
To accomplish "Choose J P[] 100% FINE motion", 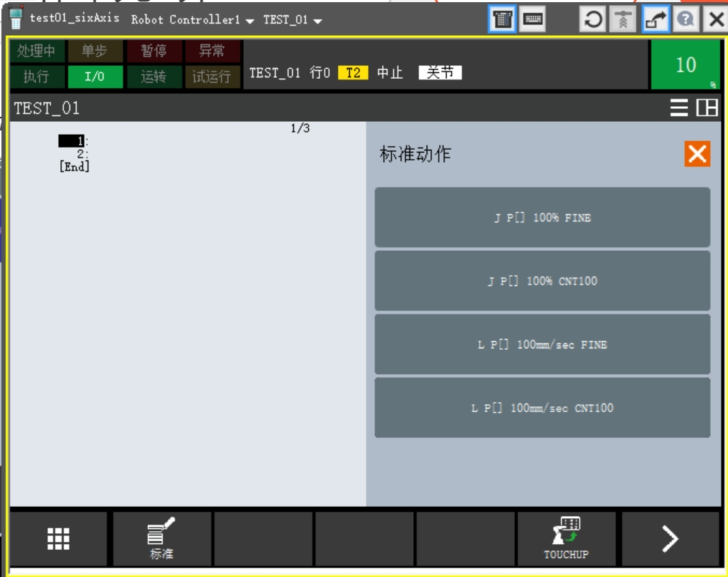I will tap(542, 217).
